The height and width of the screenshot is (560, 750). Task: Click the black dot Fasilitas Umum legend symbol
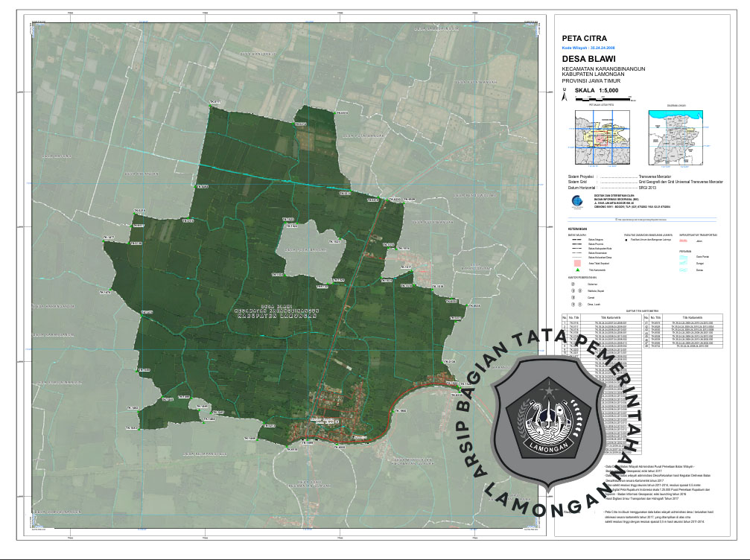(x=626, y=240)
